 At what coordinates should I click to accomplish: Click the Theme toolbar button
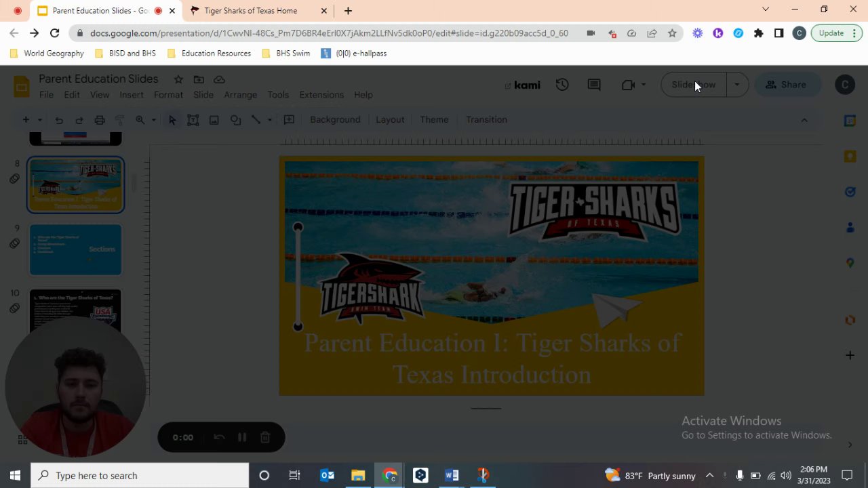point(434,120)
